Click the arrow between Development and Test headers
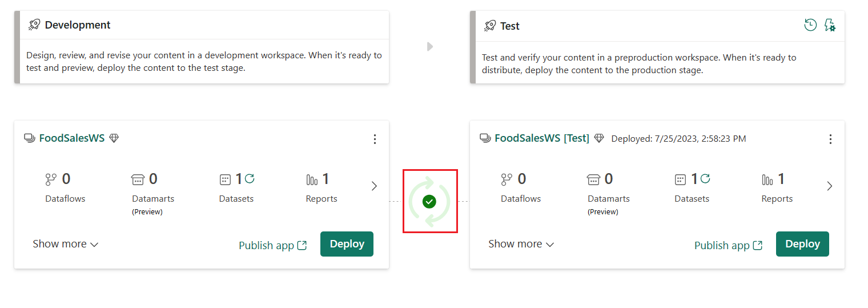Screen dimensions: 868x308 [x=430, y=46]
